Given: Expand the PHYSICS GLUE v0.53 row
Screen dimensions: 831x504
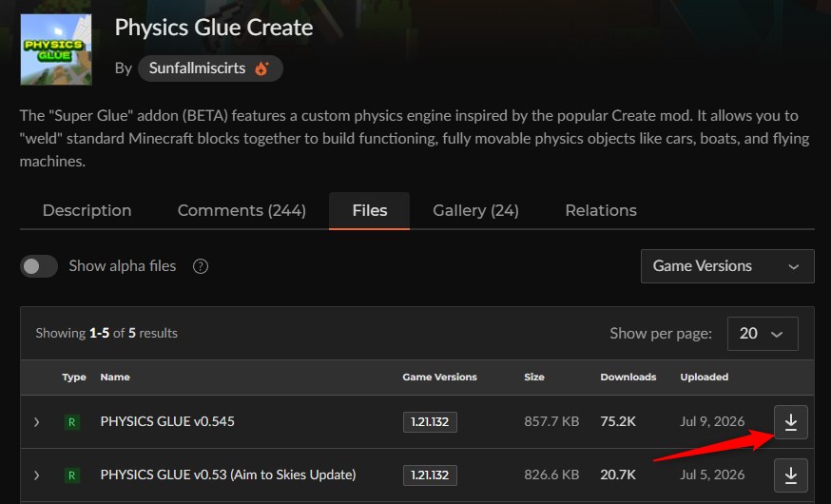Looking at the screenshot, I should pos(36,475).
